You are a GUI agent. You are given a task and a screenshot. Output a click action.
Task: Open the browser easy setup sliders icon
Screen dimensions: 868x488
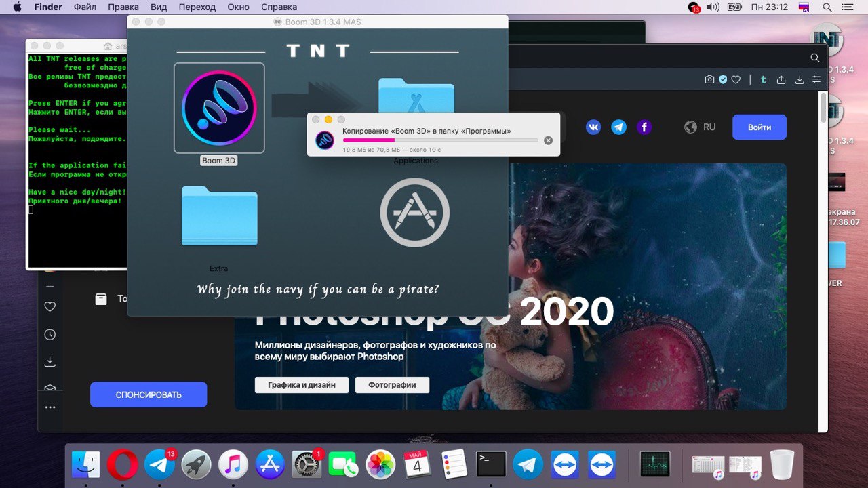click(x=816, y=79)
